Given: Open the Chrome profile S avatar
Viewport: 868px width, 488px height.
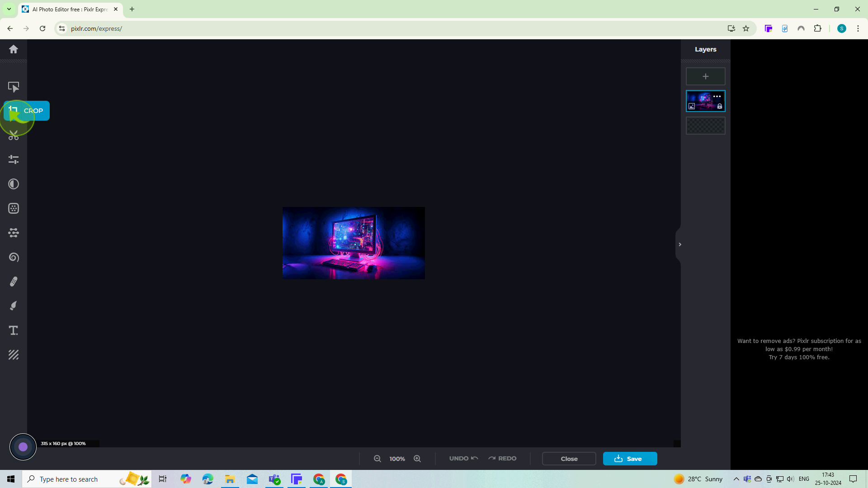Looking at the screenshot, I should pyautogui.click(x=841, y=28).
